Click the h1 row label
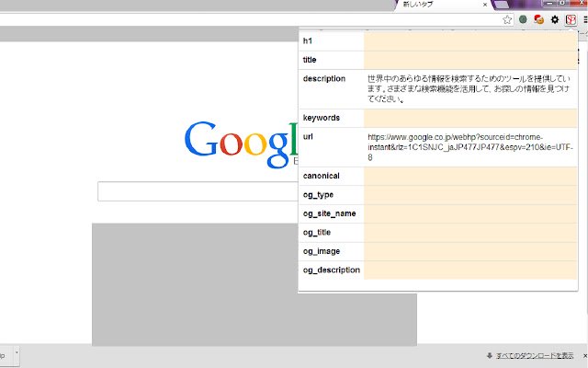 pos(308,40)
